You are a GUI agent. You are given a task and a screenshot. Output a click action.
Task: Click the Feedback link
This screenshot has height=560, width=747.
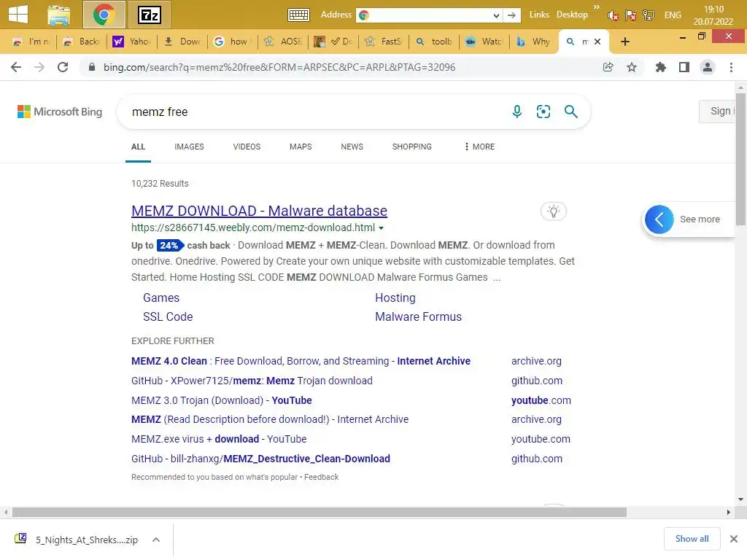click(x=321, y=477)
